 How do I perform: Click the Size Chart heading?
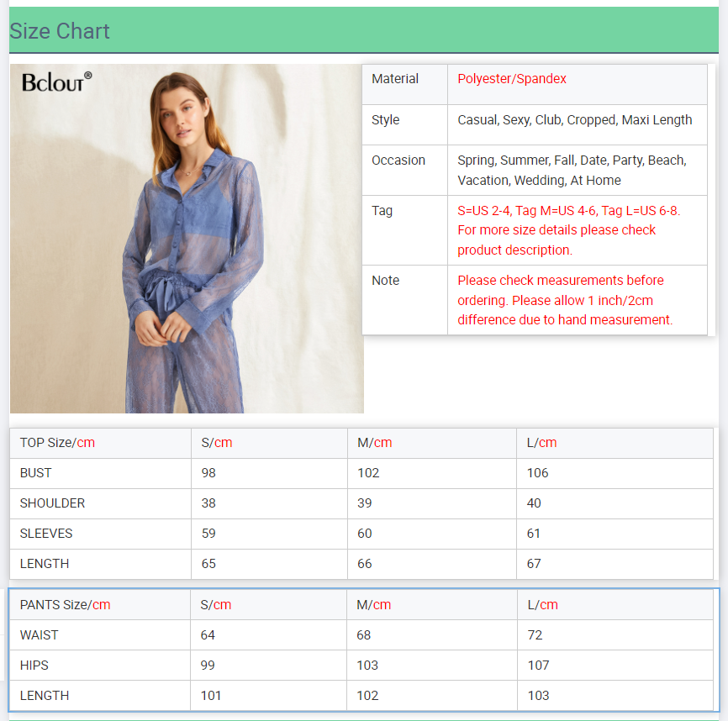coord(60,32)
